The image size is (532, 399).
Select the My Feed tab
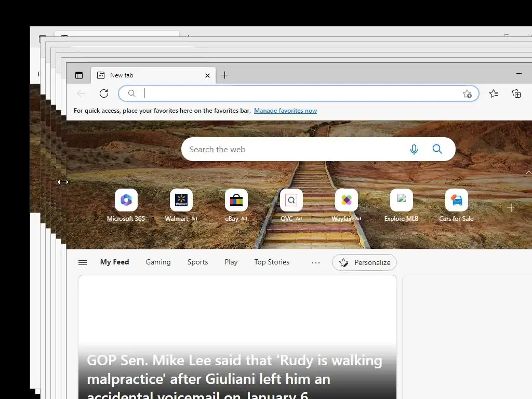coord(114,262)
